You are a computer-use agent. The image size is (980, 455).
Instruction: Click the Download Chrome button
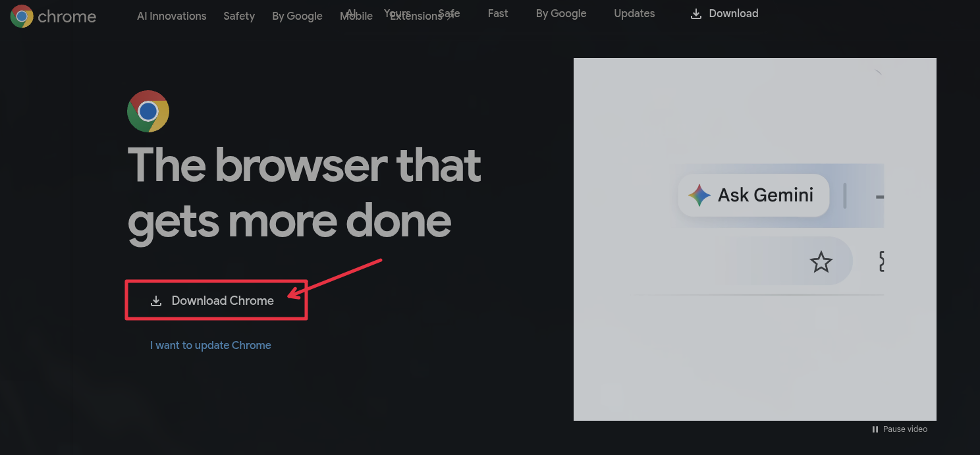click(216, 300)
